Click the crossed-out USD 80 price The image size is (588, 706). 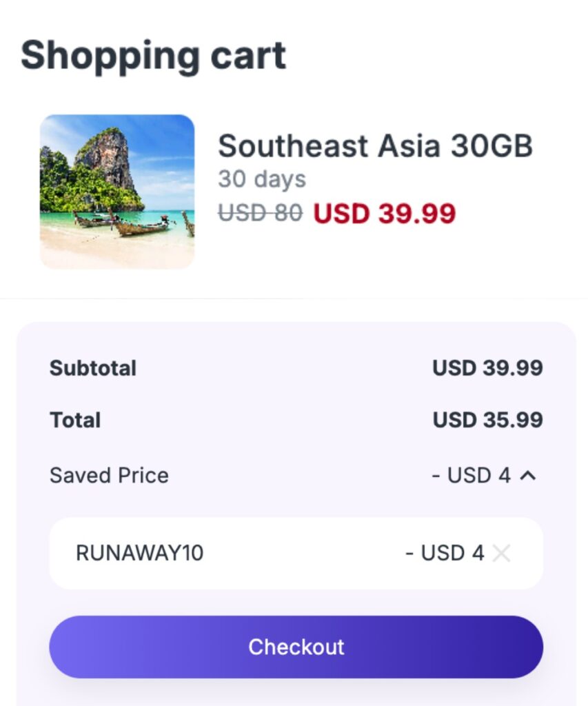(x=260, y=213)
